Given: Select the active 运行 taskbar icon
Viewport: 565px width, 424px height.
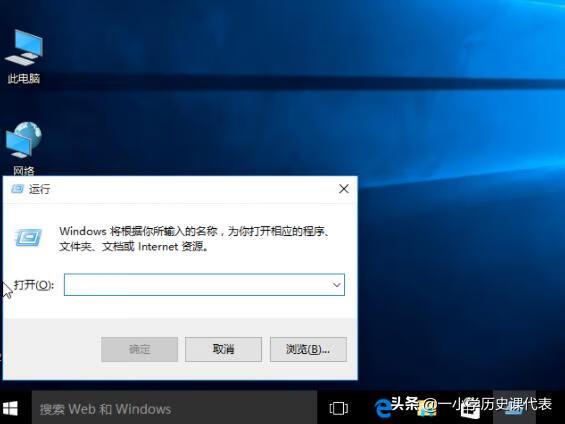Looking at the screenshot, I should pyautogui.click(x=514, y=408).
